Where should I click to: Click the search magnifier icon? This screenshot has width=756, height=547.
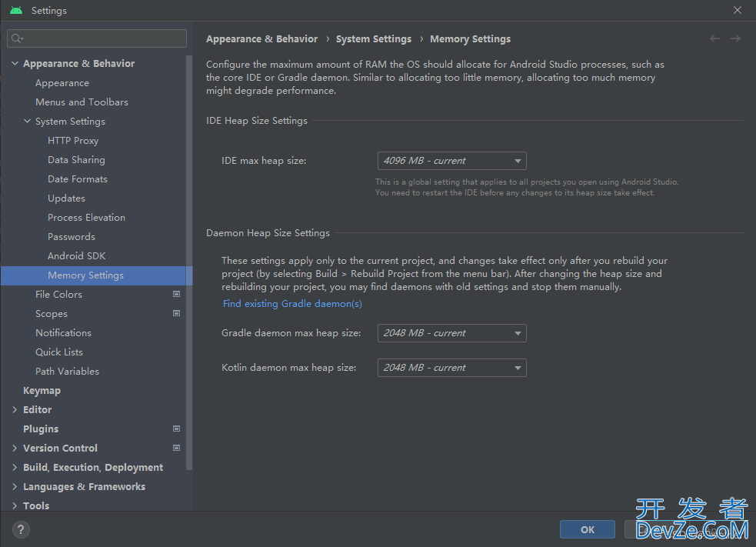pyautogui.click(x=17, y=38)
